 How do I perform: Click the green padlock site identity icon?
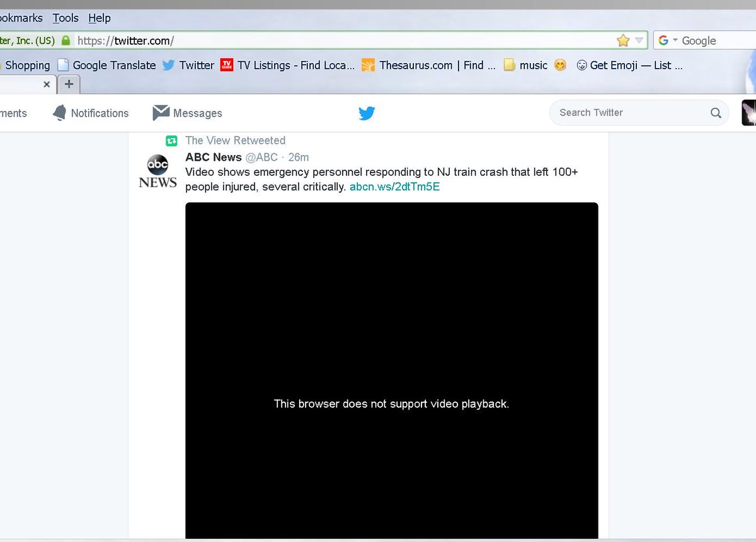(66, 41)
